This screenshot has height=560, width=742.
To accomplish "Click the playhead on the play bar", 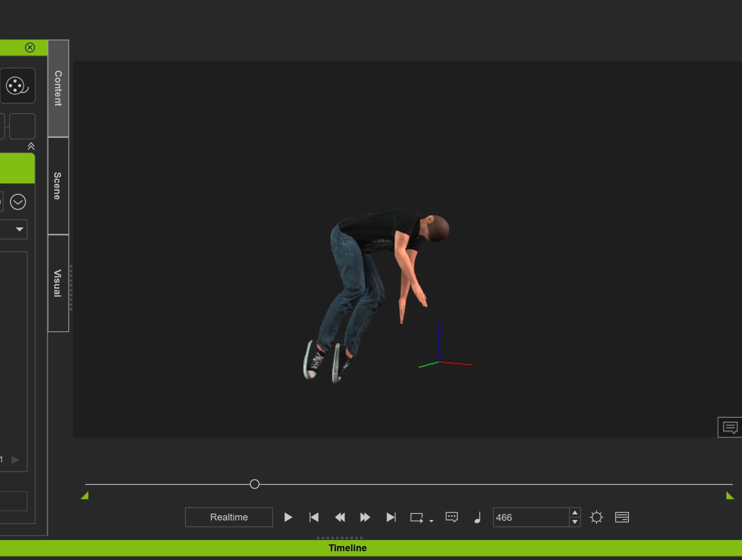I will pos(255,484).
